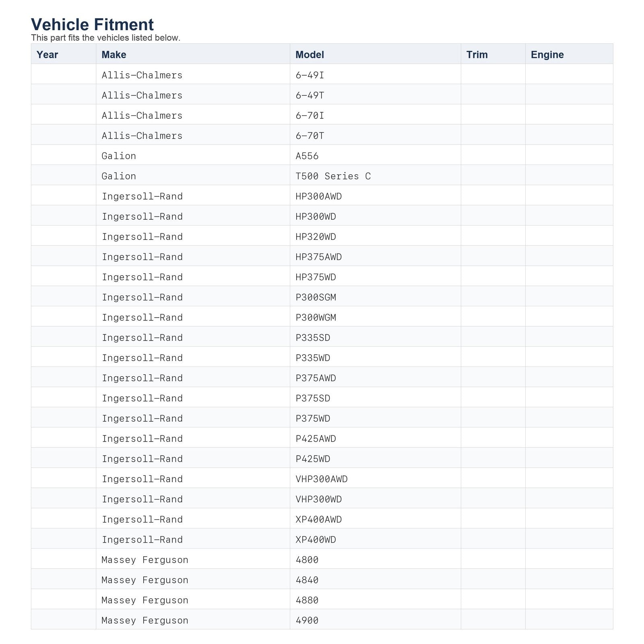Select Ingersoll-Rand HP375WD row
Screen dimensions: 644x644
[x=322, y=276]
